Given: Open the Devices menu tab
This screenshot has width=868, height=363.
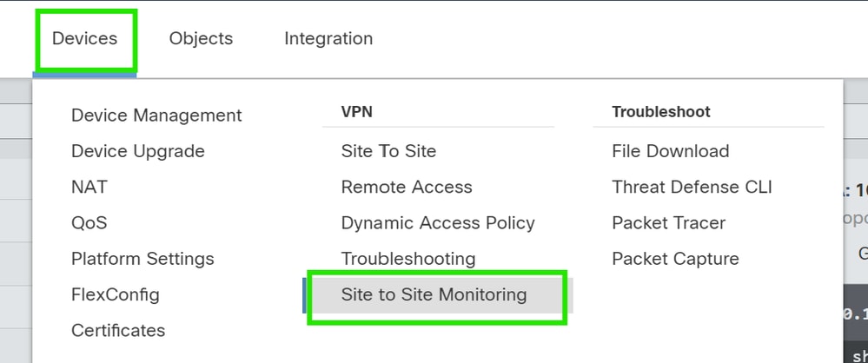Looking at the screenshot, I should click(x=84, y=39).
